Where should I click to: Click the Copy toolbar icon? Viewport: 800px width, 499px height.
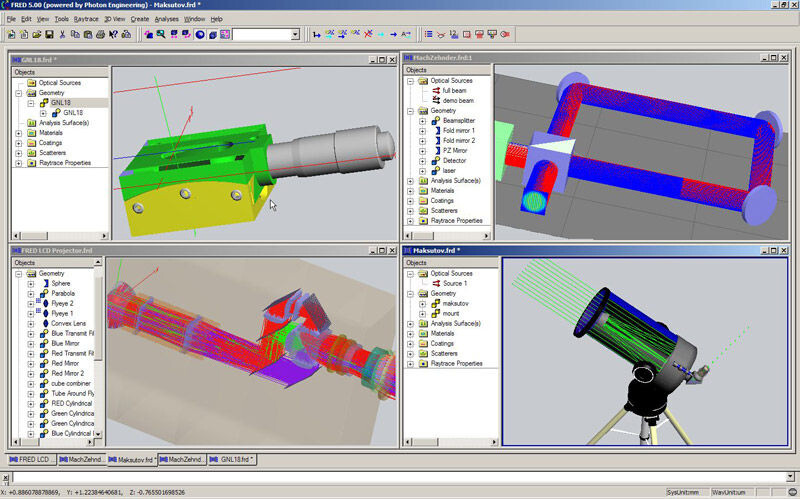(x=75, y=34)
